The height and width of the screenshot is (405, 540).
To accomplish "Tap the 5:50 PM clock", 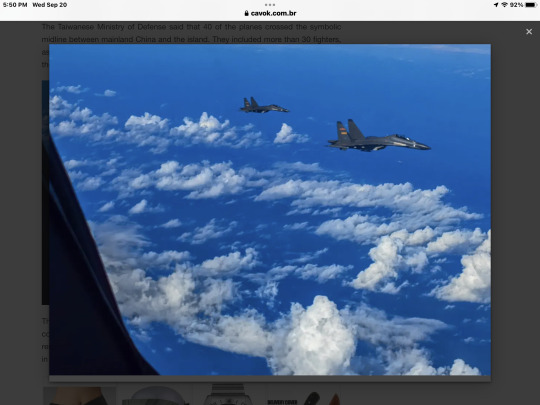I will tap(15, 5).
